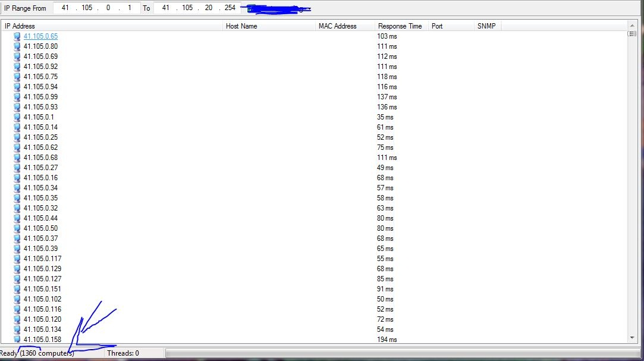Viewport: 644px width, 361px height.
Task: Click the computer icon next to 41.105.0.1
Action: [17, 117]
